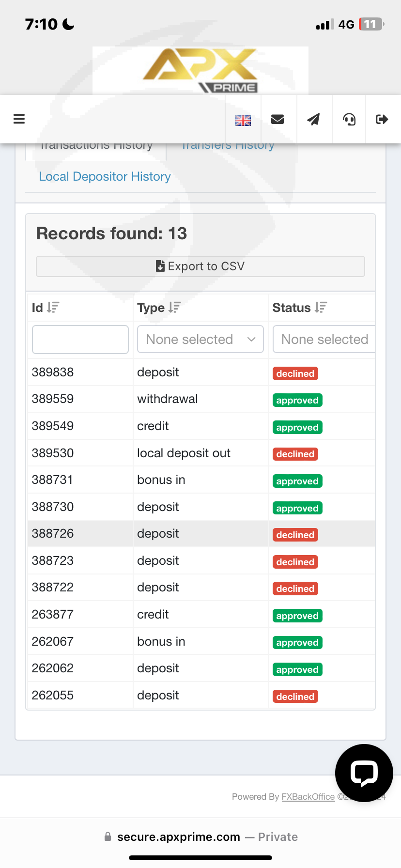Open the hamburger navigation menu
401x868 pixels.
coord(19,119)
